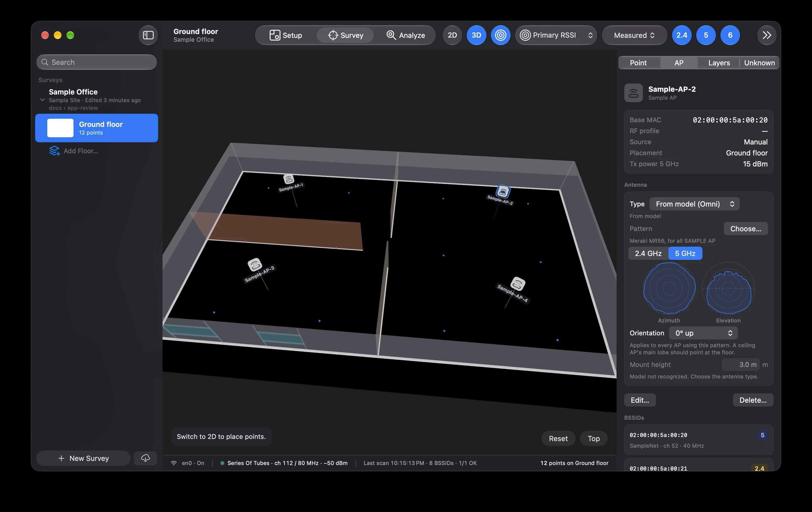This screenshot has width=812, height=512.
Task: Toggle the 3D view button
Action: (x=476, y=35)
